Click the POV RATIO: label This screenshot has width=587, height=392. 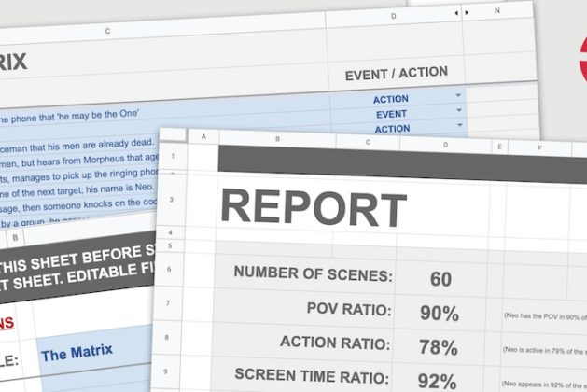(x=349, y=309)
